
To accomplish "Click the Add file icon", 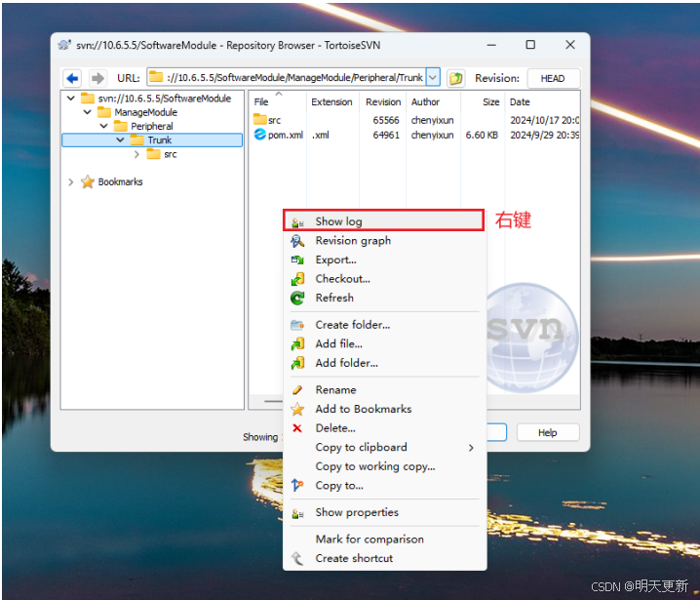I will (x=297, y=344).
